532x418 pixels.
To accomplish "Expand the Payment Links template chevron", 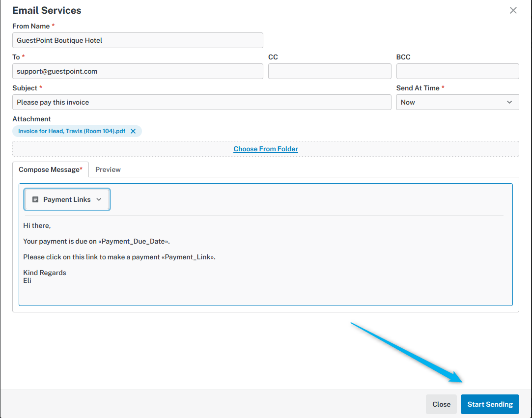I will point(99,199).
